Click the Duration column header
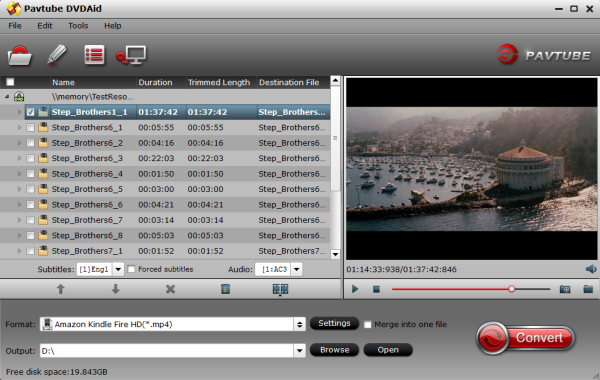This screenshot has width=600, height=380. 161,82
